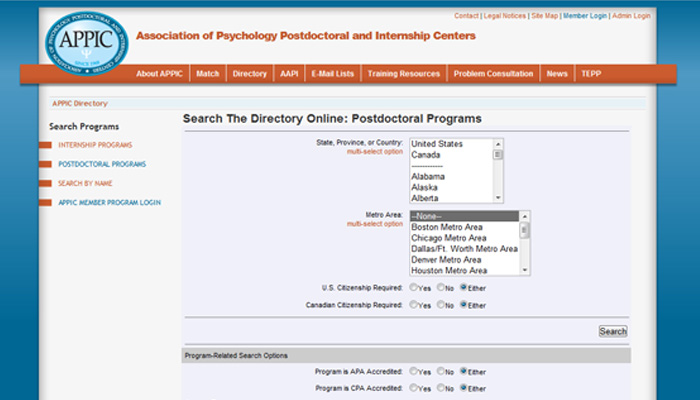Viewport: 700px width, 400px height.
Task: Select Alabama in the state list
Action: pyautogui.click(x=451, y=176)
